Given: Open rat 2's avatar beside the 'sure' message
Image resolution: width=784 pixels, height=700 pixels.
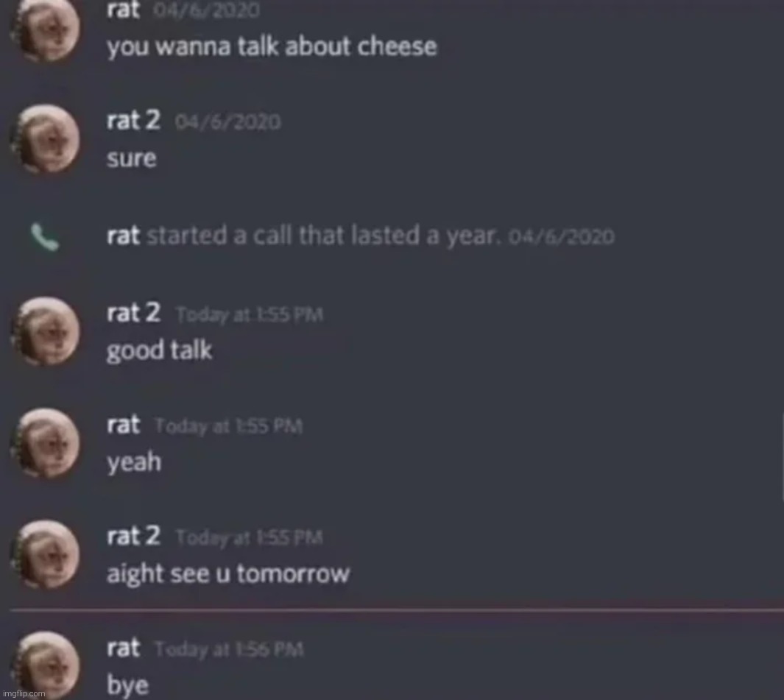Looking at the screenshot, I should [45, 138].
